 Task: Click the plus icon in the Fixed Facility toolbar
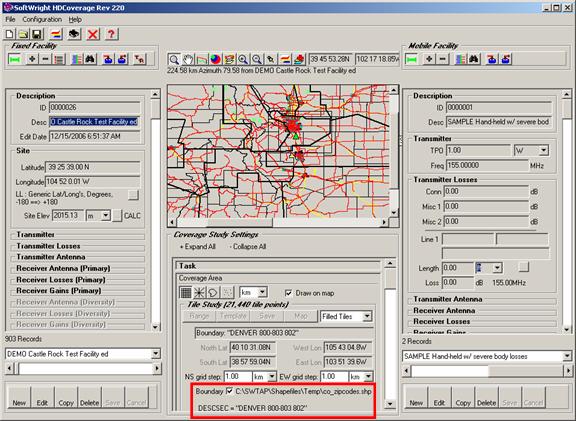coord(32,59)
